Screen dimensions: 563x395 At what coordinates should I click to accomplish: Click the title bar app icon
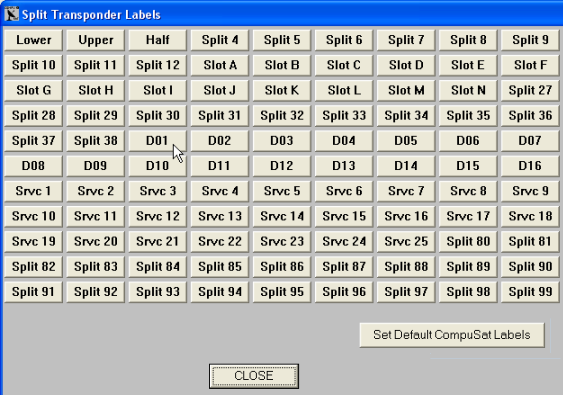coord(12,14)
